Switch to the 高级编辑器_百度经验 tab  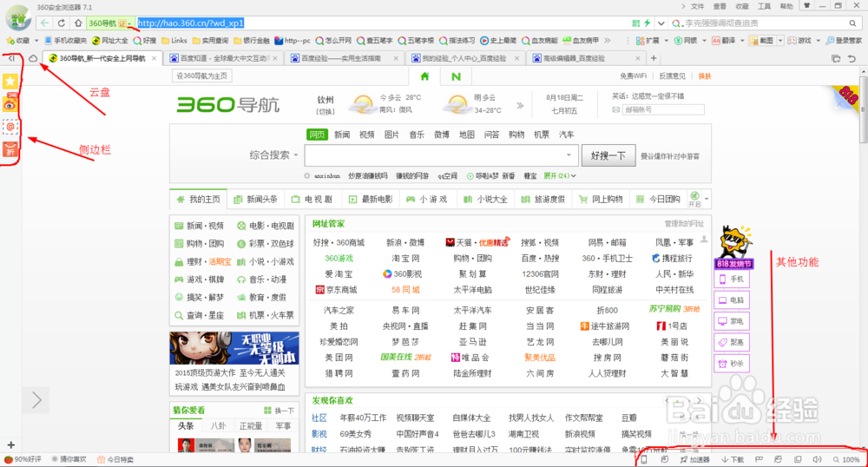click(587, 58)
